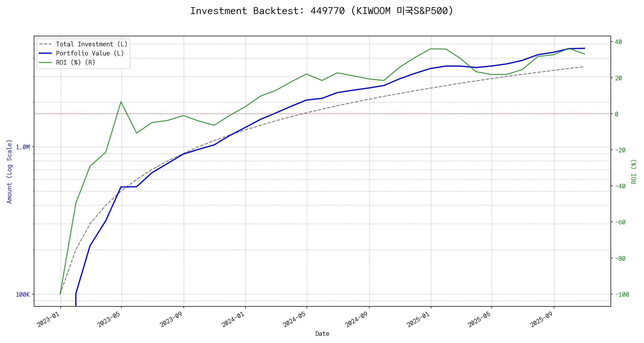Screen dimensions: 644x343
Task: Click the 2025-09 x-axis tick label
Action: point(542,319)
